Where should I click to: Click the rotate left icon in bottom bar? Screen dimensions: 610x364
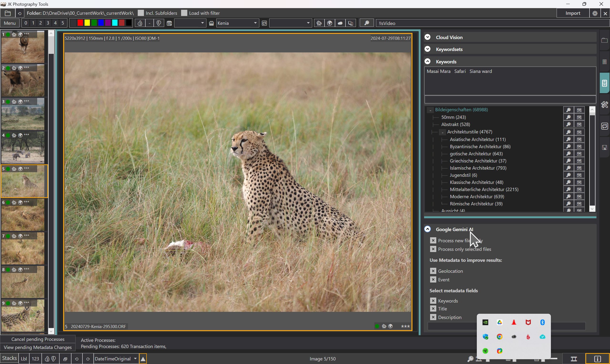coord(76,359)
